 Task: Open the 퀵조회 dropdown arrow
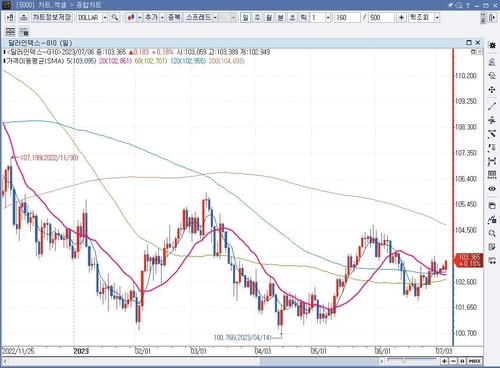[437, 17]
